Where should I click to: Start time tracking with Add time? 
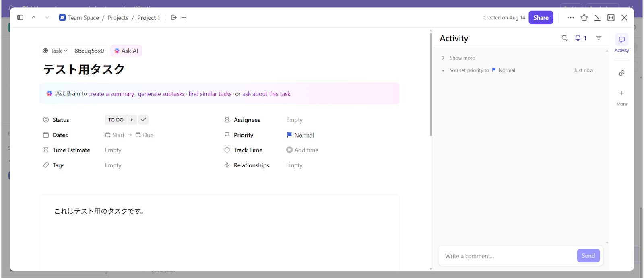point(302,150)
